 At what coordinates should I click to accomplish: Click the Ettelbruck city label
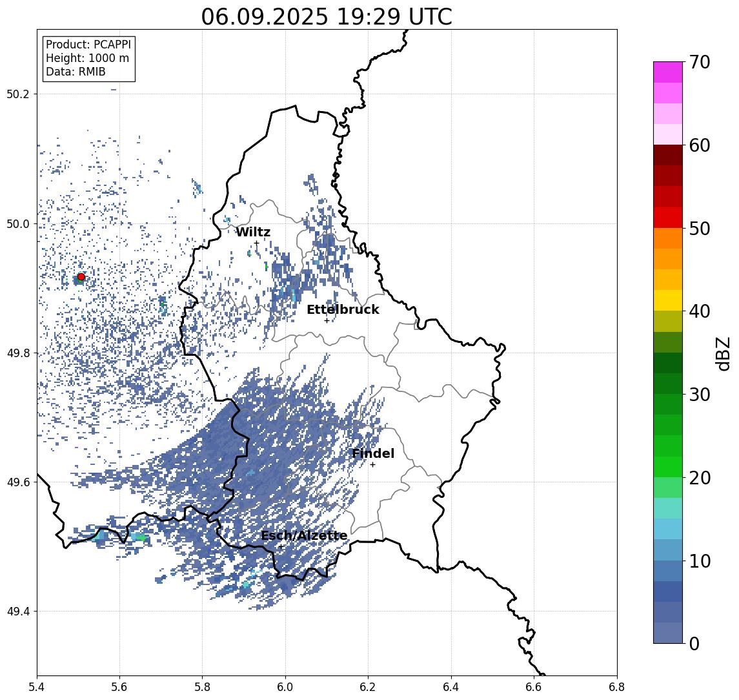click(343, 309)
